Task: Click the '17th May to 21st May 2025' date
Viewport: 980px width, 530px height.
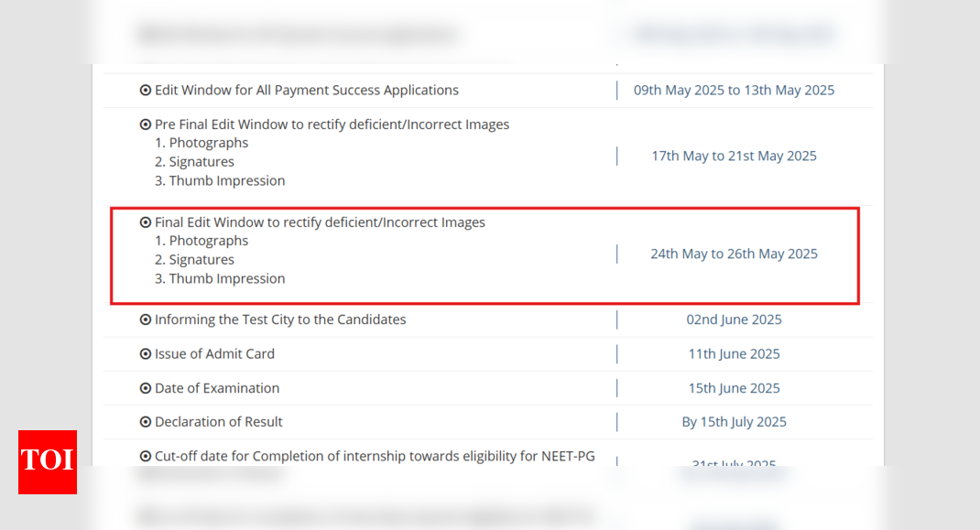Action: [734, 156]
